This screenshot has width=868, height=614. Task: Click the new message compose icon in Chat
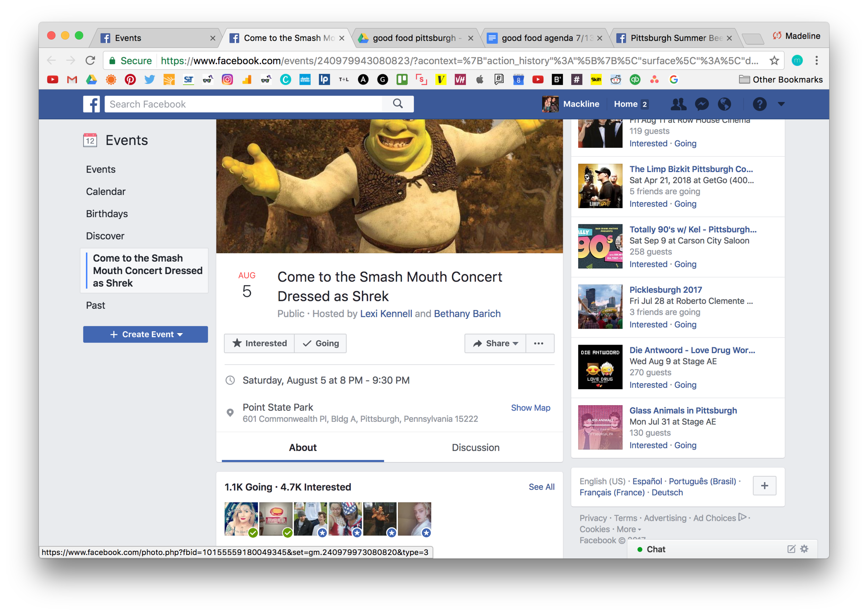791,549
